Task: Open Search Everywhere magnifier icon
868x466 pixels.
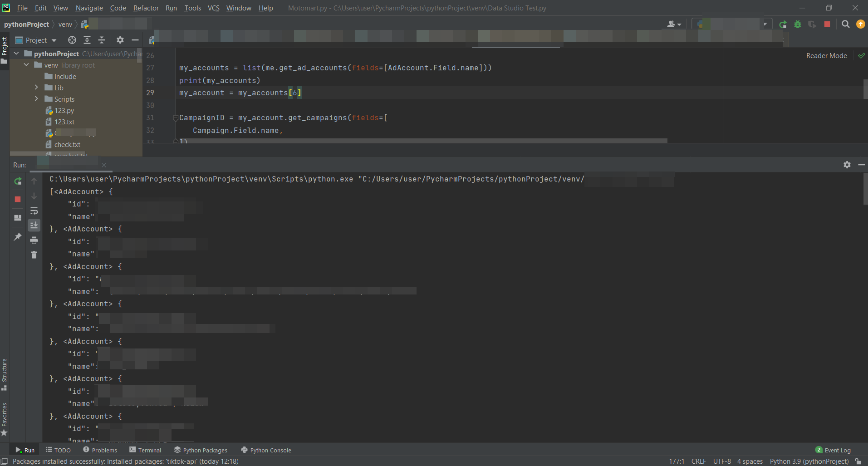Action: point(845,25)
